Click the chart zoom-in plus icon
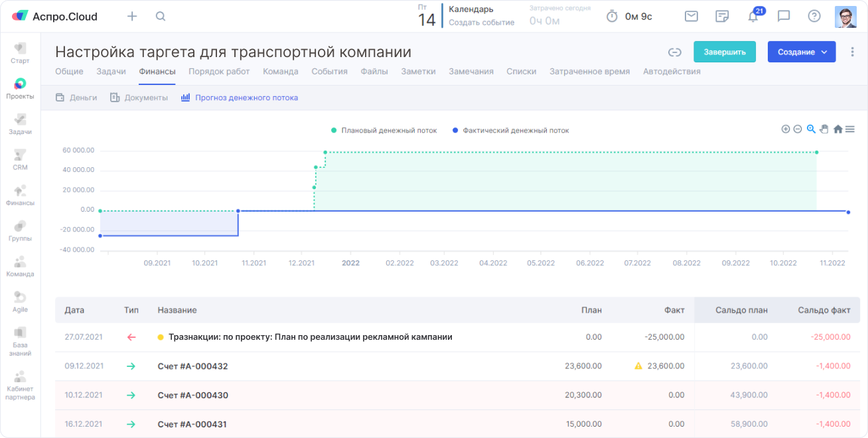868x438 pixels. pos(786,129)
